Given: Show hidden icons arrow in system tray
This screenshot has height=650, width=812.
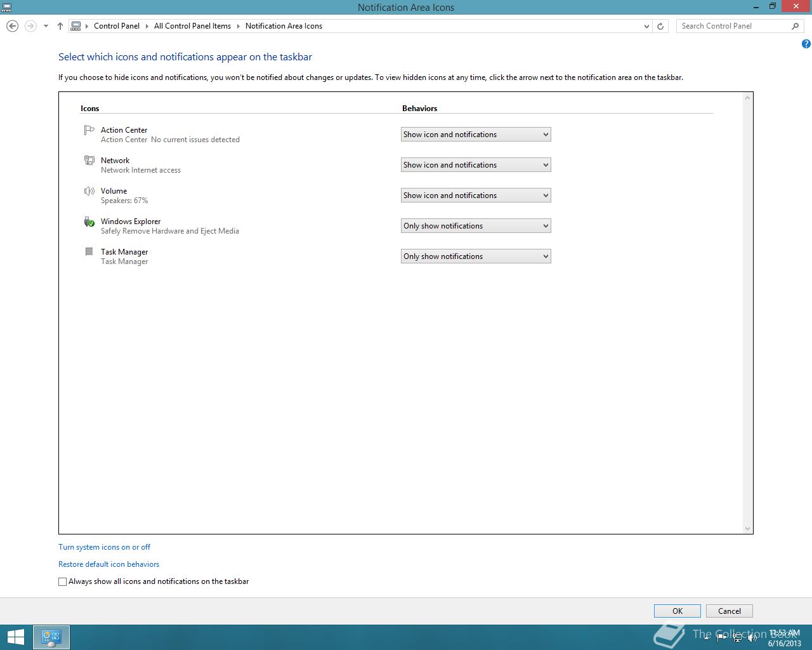Looking at the screenshot, I should tap(706, 638).
